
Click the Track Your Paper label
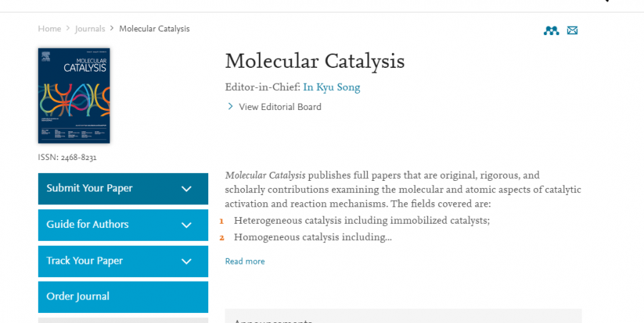(x=84, y=261)
